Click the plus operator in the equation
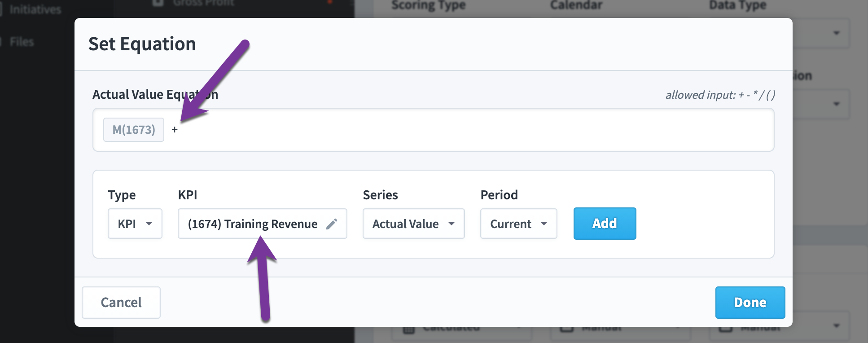The image size is (868, 343). (x=175, y=130)
